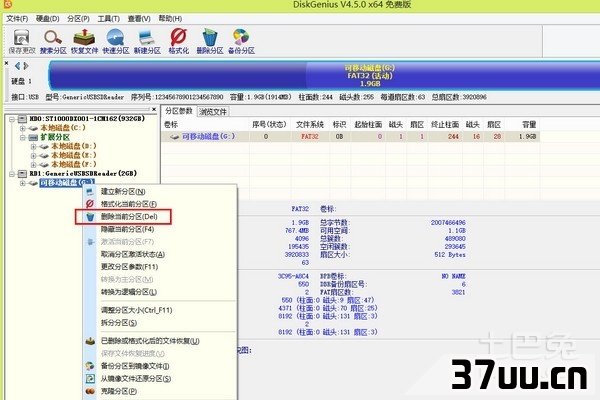Select HD0:ST1000DX001 disk in the tree
600x400 pixels.
coord(87,119)
